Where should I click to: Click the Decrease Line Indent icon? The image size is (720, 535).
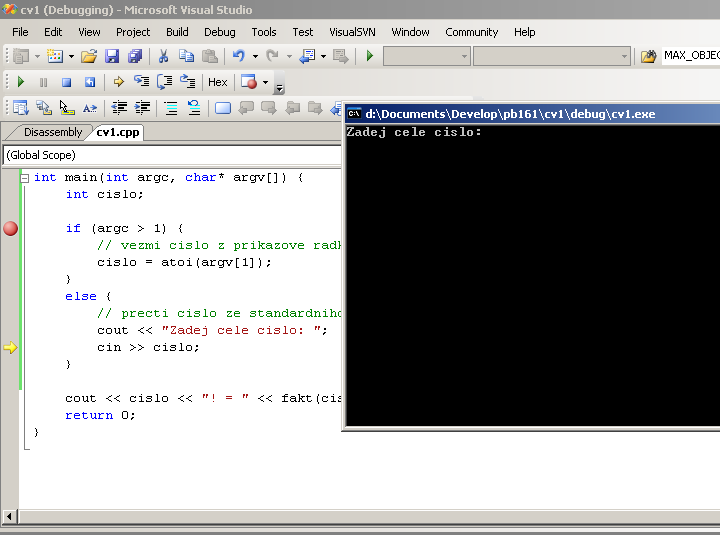[x=119, y=108]
